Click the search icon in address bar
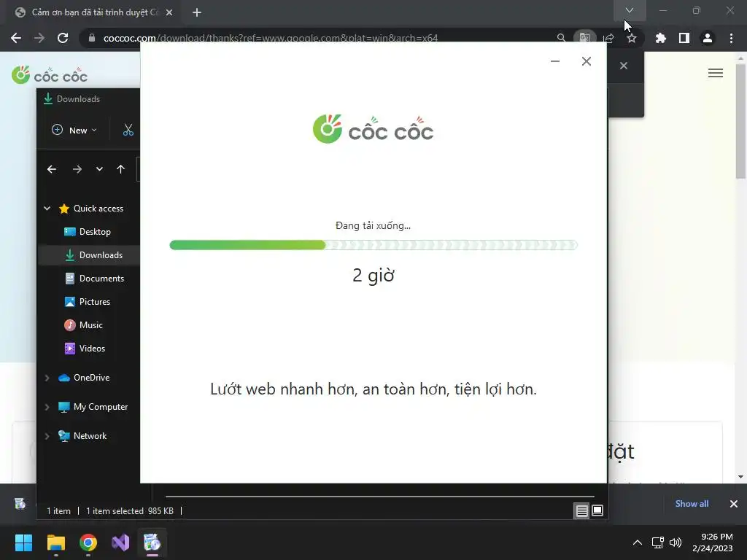Image resolution: width=747 pixels, height=560 pixels. pyautogui.click(x=561, y=38)
